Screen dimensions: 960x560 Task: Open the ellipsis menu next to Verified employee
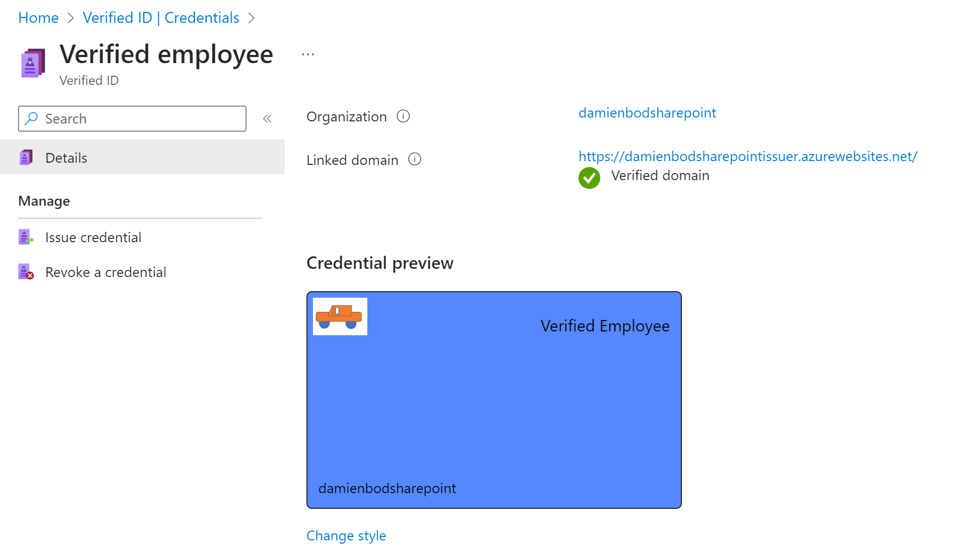click(308, 53)
